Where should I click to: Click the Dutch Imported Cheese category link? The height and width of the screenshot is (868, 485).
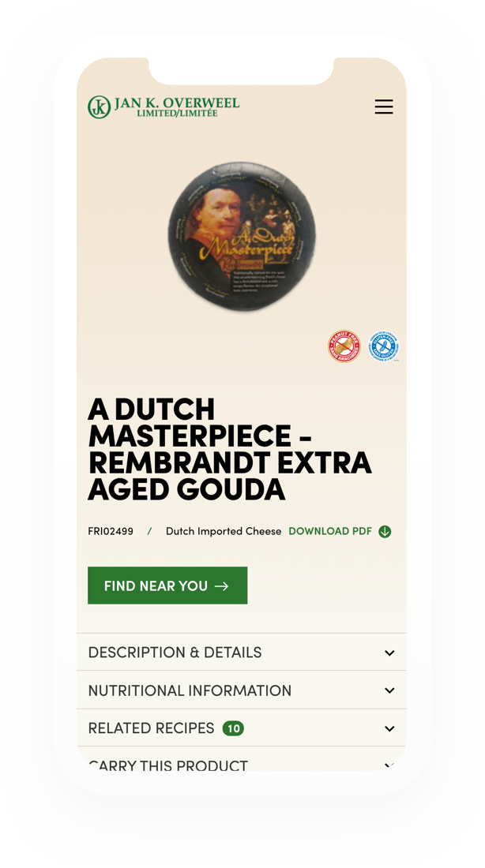coord(224,531)
